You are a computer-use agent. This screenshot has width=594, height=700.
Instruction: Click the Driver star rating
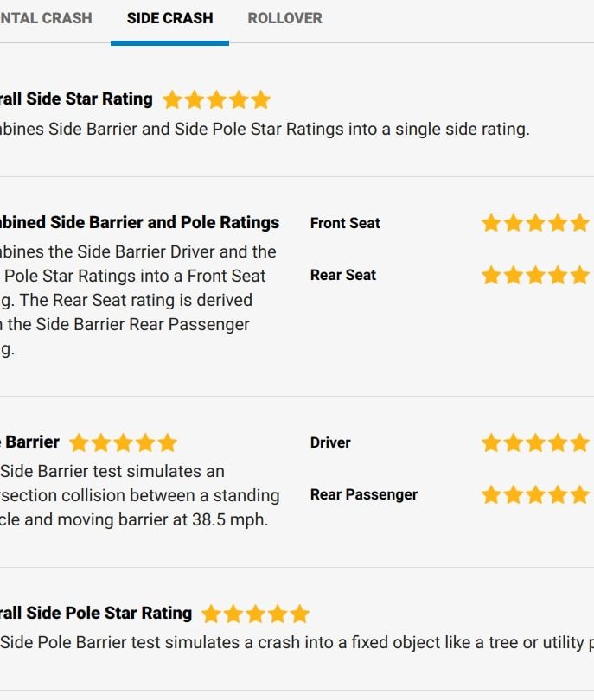[x=535, y=442]
